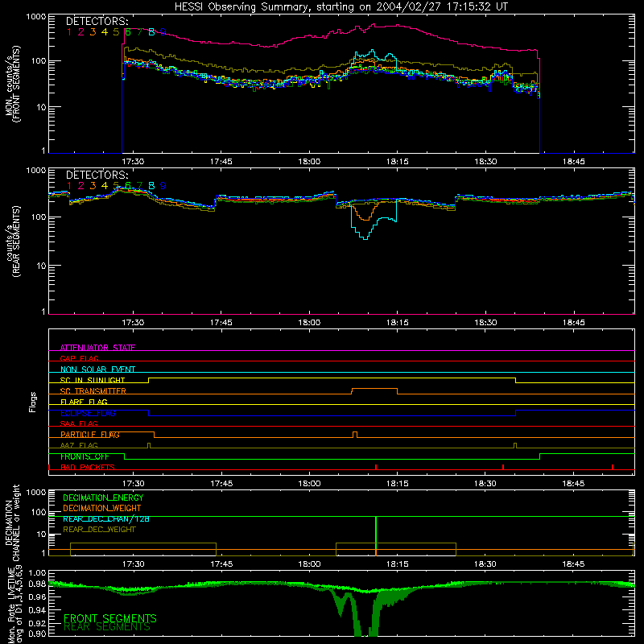
Task: Click the SC_IN_SUNLIGHT flag label
Action: (93, 380)
